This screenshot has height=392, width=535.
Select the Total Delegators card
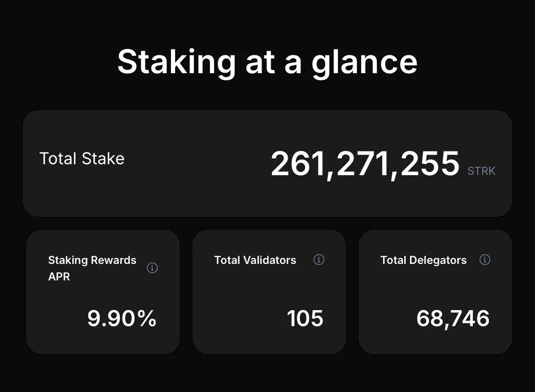(435, 291)
